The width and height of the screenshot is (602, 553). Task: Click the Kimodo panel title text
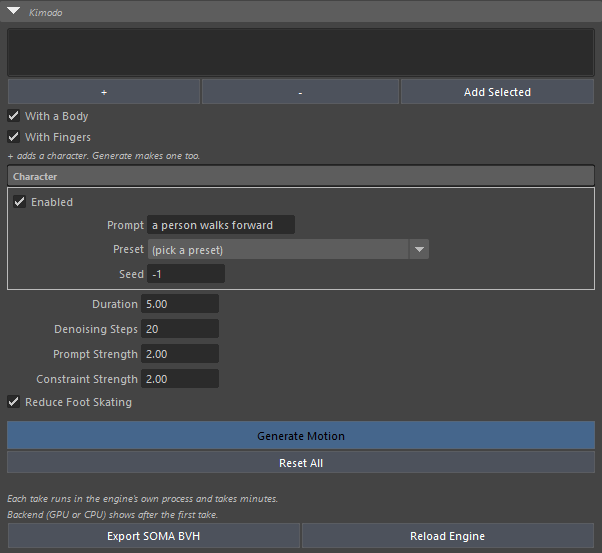[46, 13]
